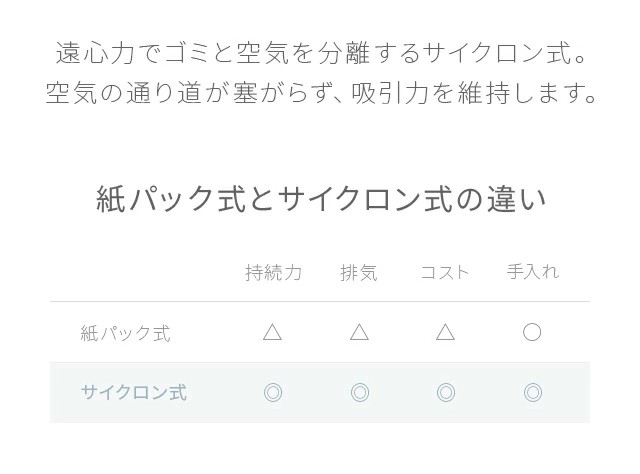Screen dimensions: 640x474
Task: Select the 持続力 column header
Action: [273, 272]
